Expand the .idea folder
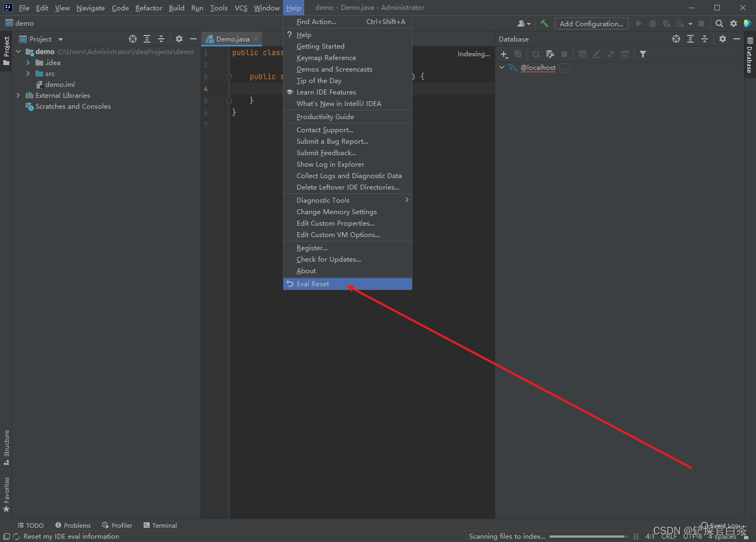 (28, 63)
